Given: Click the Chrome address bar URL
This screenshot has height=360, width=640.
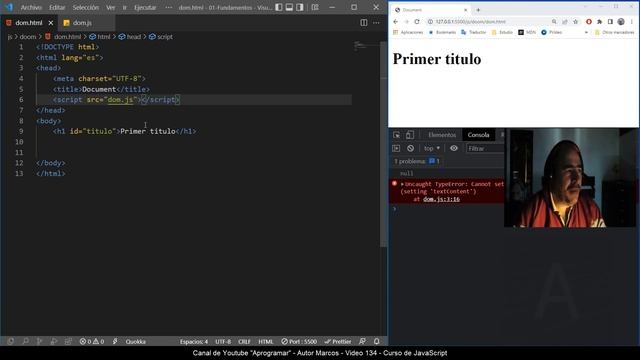Looking at the screenshot, I should (x=470, y=22).
